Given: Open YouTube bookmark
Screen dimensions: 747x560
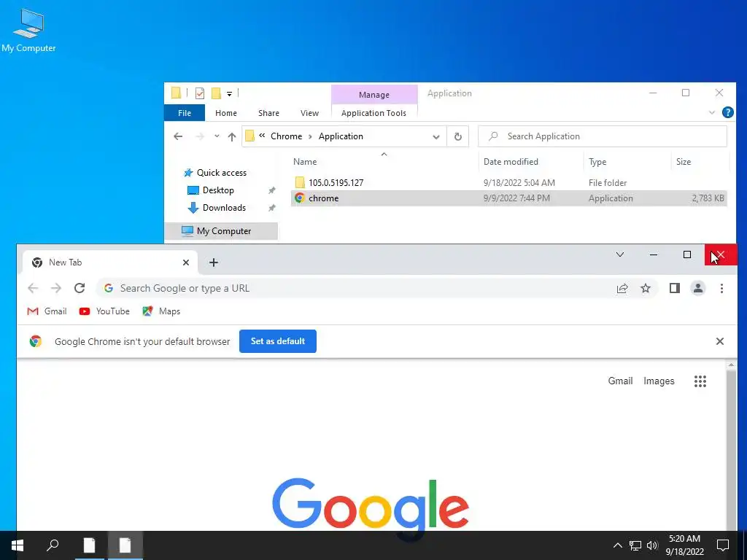Looking at the screenshot, I should coord(104,311).
